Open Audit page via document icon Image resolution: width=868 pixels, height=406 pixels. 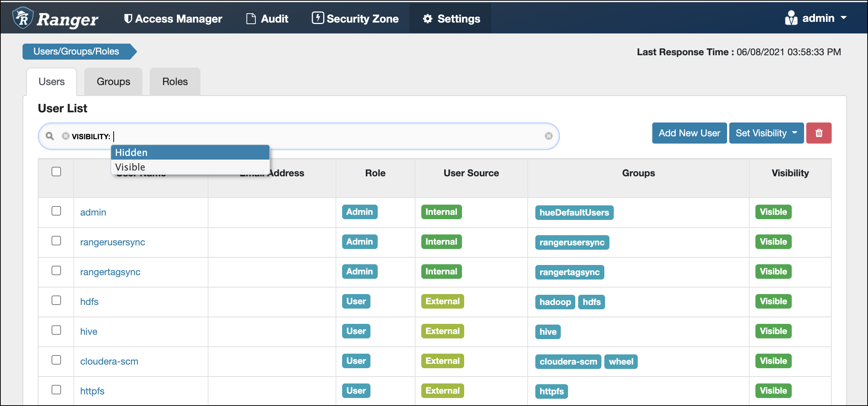251,19
